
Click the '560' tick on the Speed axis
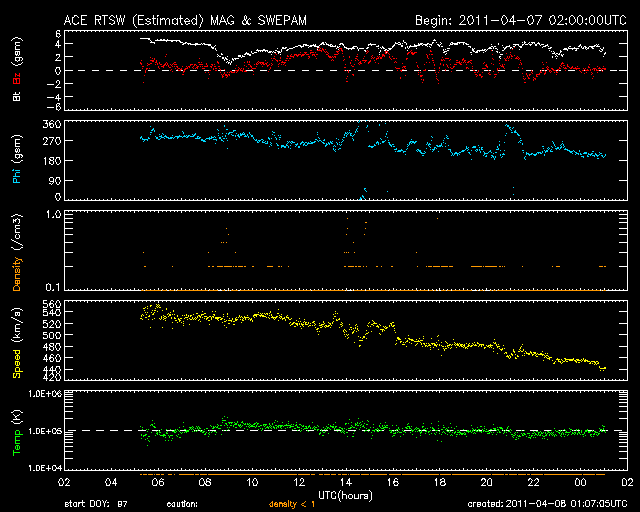pos(52,305)
